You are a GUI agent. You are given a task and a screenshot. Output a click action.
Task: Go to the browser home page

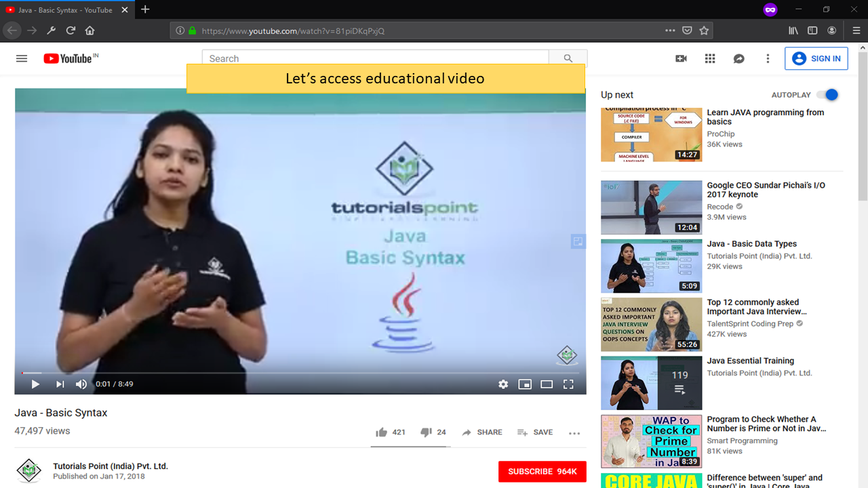tap(90, 30)
